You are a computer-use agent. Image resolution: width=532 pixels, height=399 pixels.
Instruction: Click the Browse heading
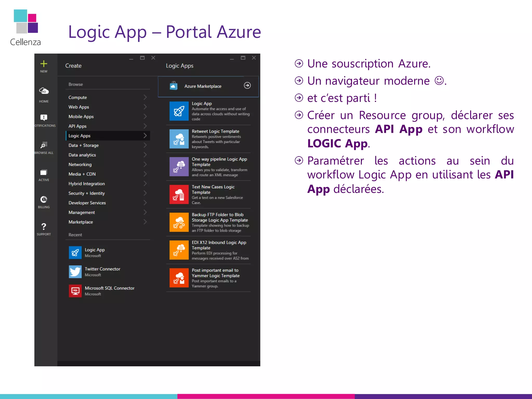[x=76, y=84]
